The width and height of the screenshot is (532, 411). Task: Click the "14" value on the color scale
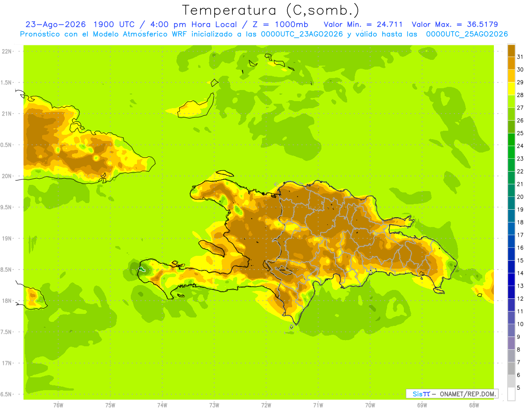tap(520, 273)
